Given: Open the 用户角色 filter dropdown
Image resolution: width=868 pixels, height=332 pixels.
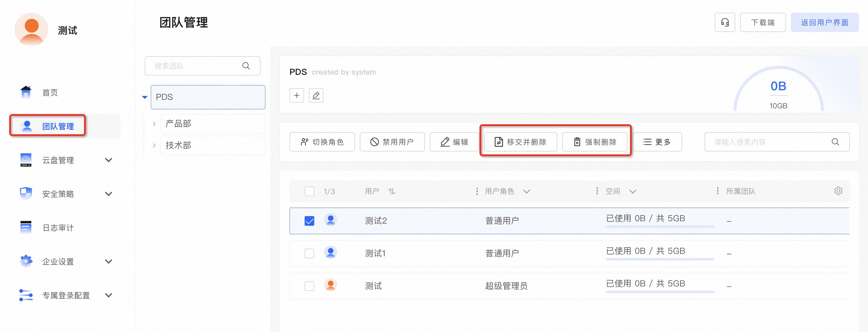Looking at the screenshot, I should click(x=526, y=191).
